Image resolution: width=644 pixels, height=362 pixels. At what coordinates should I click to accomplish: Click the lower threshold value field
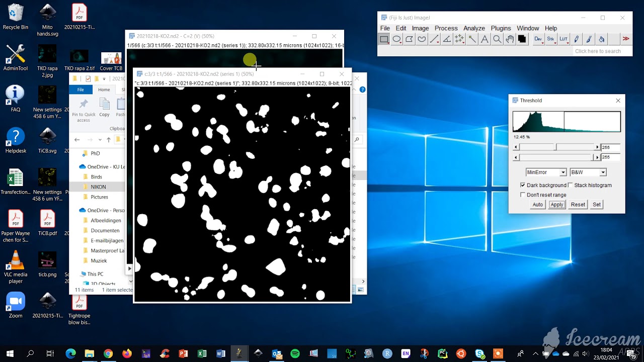tap(610, 157)
